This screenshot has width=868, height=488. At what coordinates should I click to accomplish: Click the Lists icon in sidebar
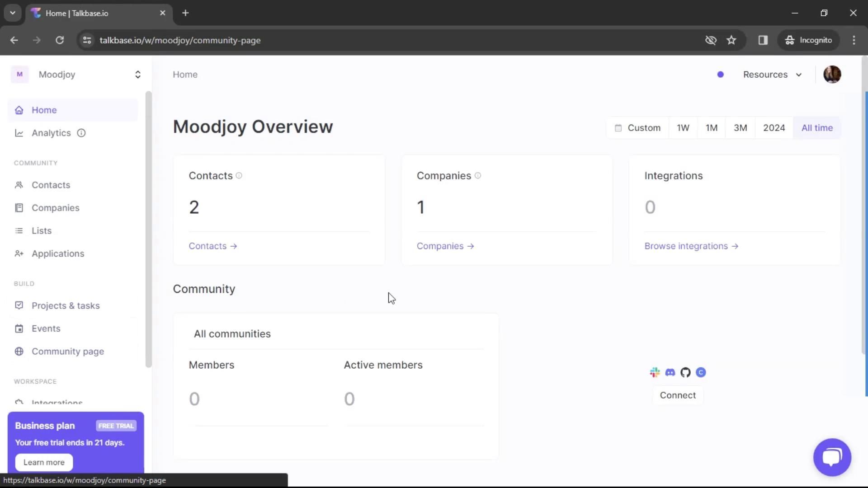[x=19, y=231]
